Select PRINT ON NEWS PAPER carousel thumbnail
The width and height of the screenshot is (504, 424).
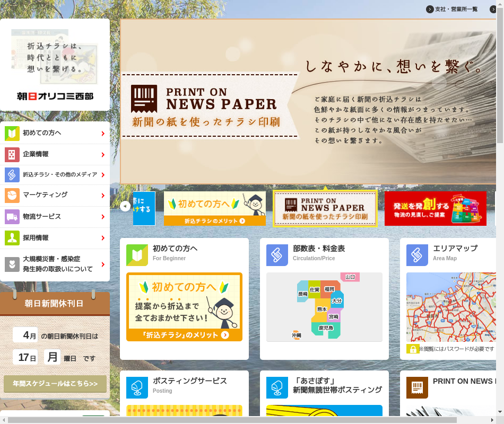point(325,208)
